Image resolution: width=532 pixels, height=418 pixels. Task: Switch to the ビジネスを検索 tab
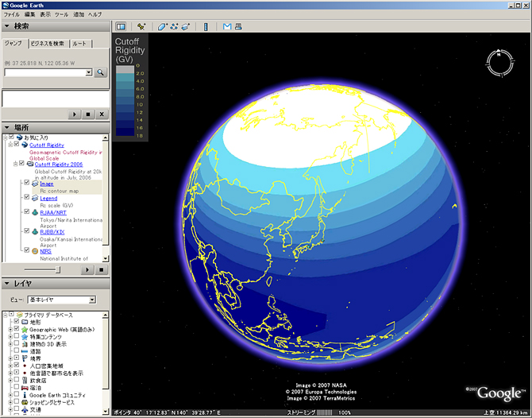(x=48, y=44)
